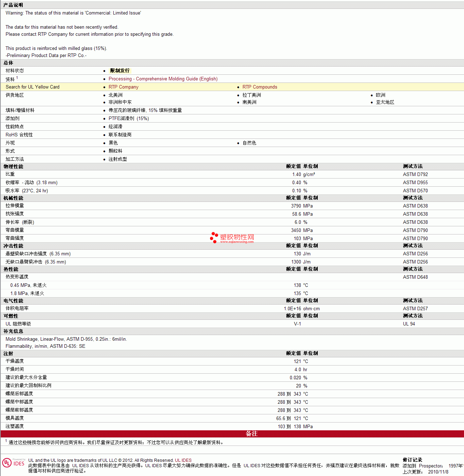This screenshot has width=464, height=476.
Task: Click the 物理性能 section header
Action: [13, 167]
